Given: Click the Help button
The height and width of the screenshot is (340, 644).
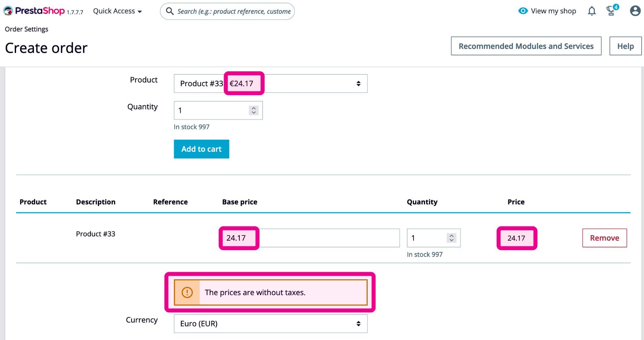Looking at the screenshot, I should 625,46.
